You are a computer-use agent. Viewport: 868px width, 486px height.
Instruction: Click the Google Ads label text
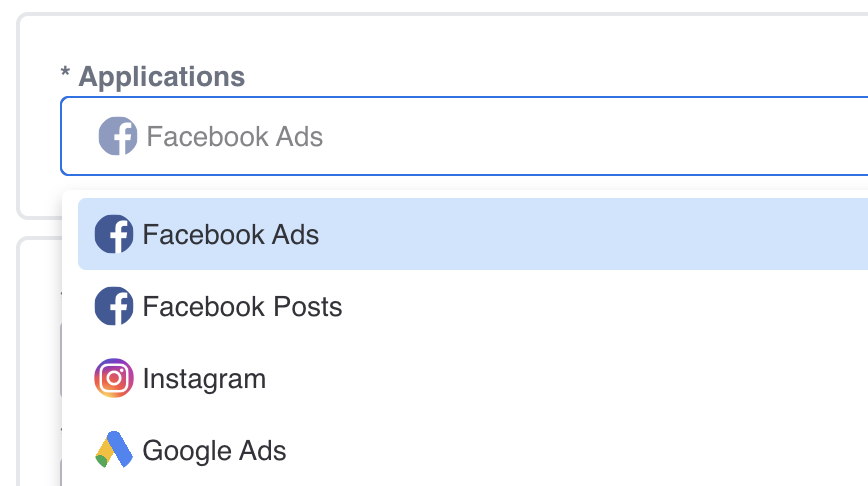click(214, 451)
